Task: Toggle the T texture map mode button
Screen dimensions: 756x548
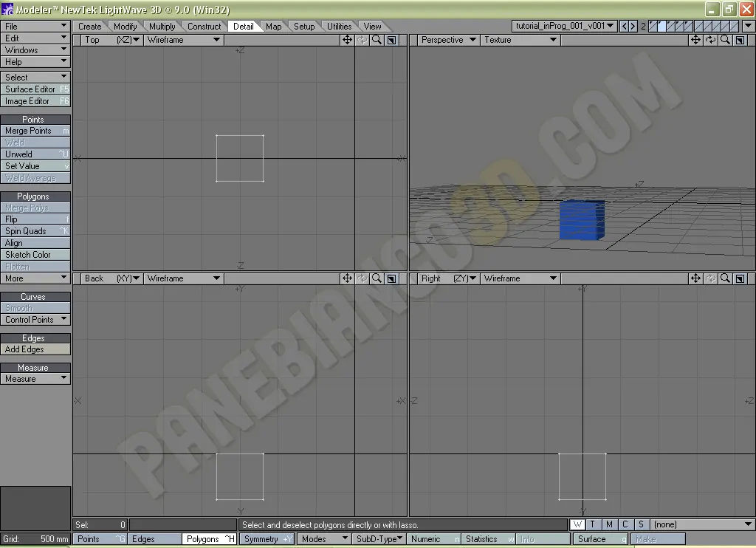Action: (593, 524)
